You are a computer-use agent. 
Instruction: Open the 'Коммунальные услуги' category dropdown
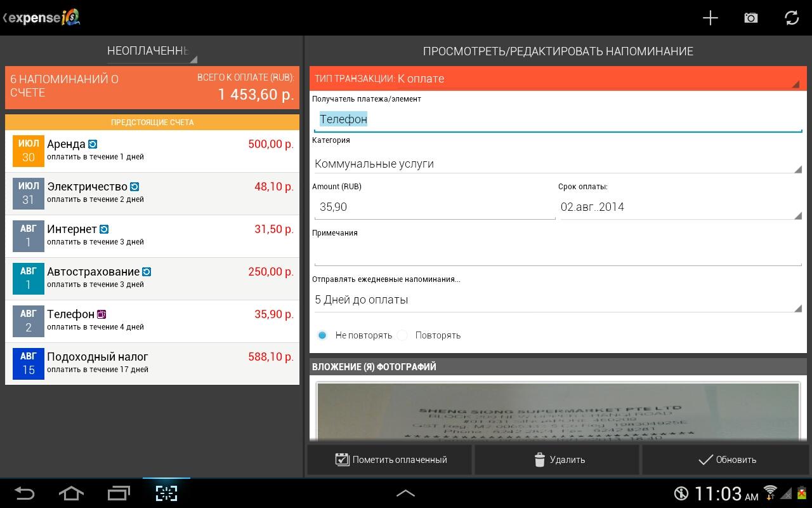click(557, 164)
